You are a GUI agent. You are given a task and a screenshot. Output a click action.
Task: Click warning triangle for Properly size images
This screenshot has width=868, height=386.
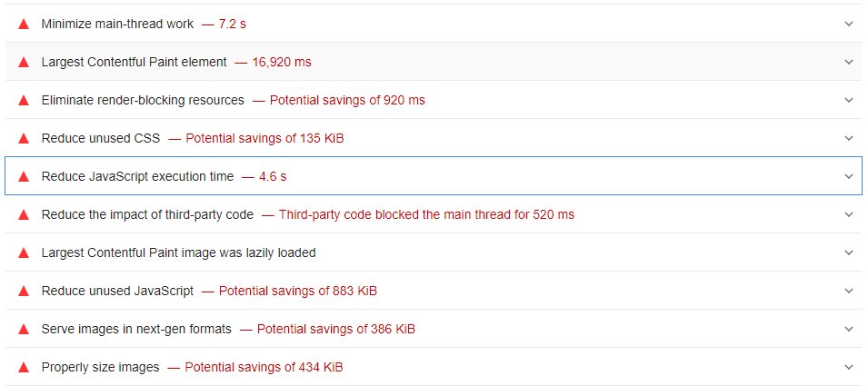[24, 367]
